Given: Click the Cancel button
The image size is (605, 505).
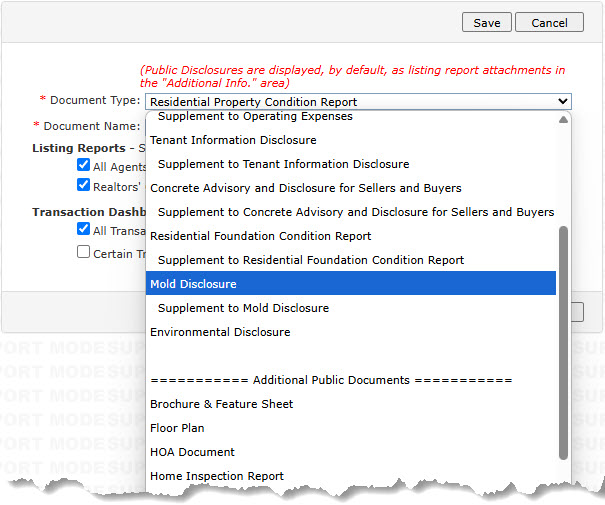Looking at the screenshot, I should 549,22.
